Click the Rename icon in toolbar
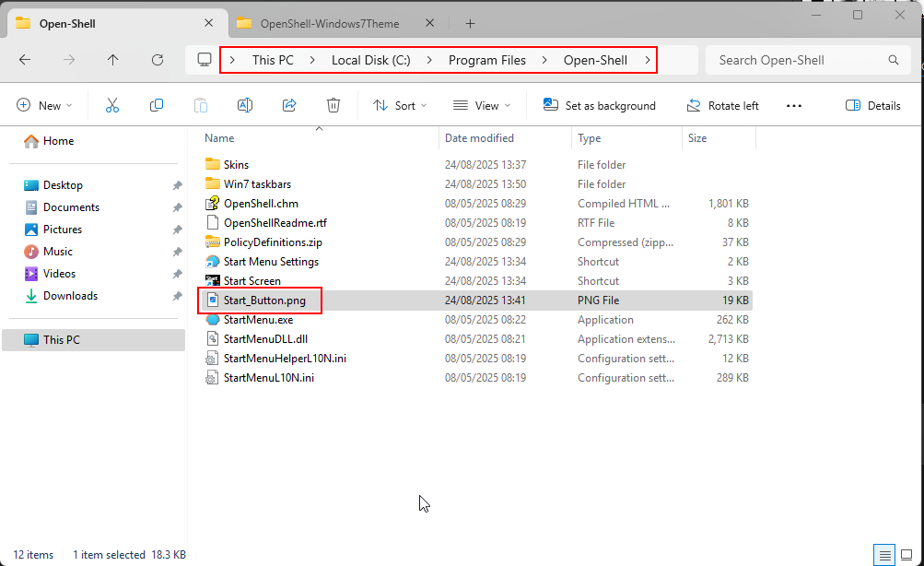 (245, 106)
